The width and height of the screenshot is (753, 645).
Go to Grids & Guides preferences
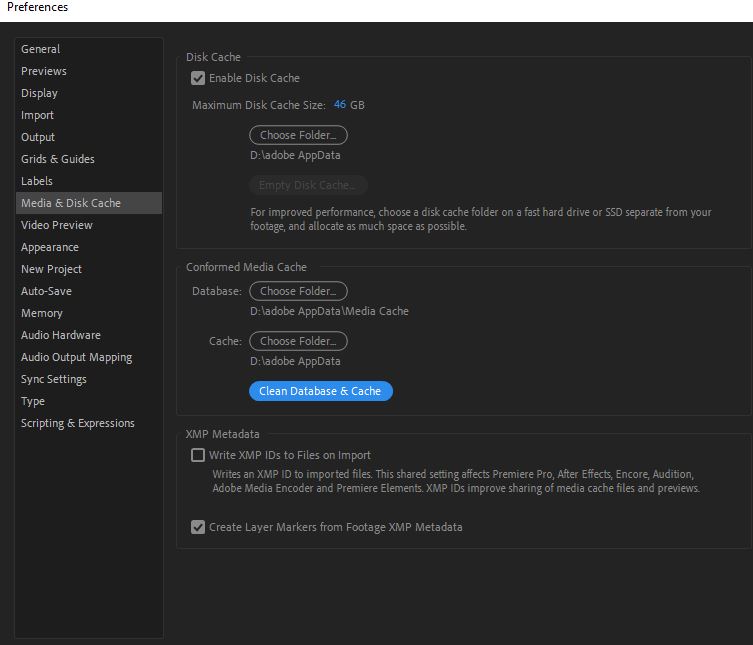click(x=58, y=159)
